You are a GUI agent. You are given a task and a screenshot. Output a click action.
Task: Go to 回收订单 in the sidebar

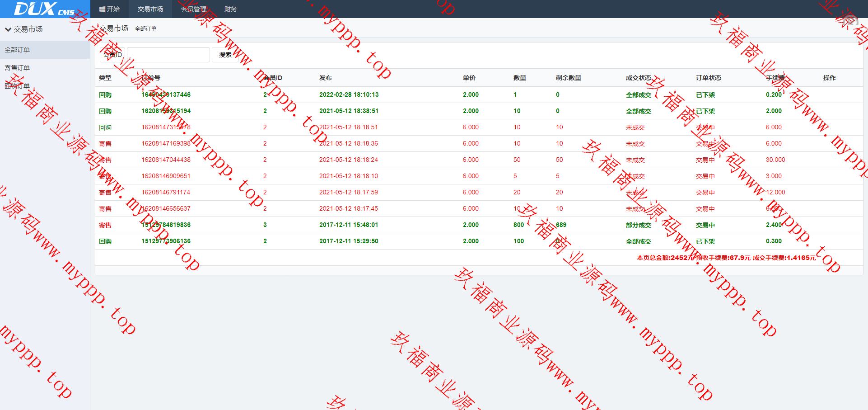17,86
